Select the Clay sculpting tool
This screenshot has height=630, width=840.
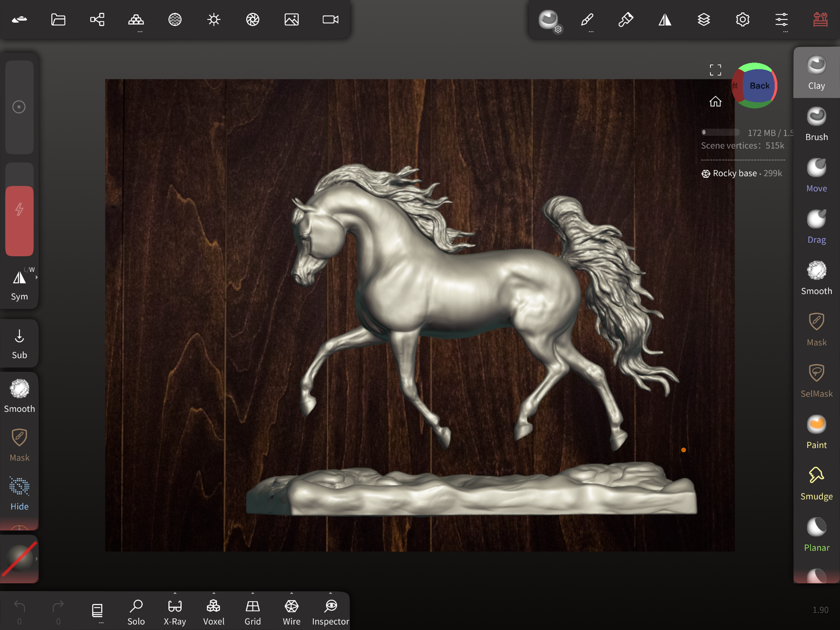(816, 72)
